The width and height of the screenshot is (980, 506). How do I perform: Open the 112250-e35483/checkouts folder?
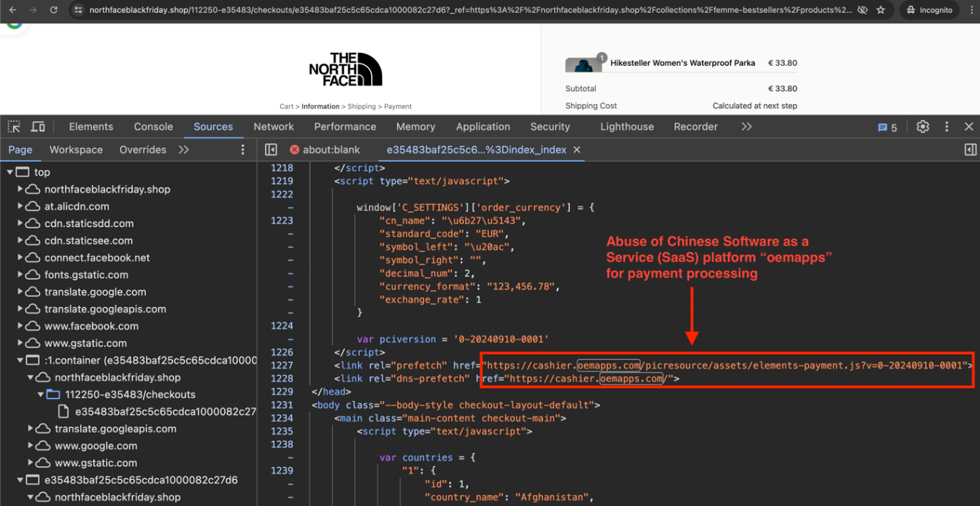(x=130, y=395)
